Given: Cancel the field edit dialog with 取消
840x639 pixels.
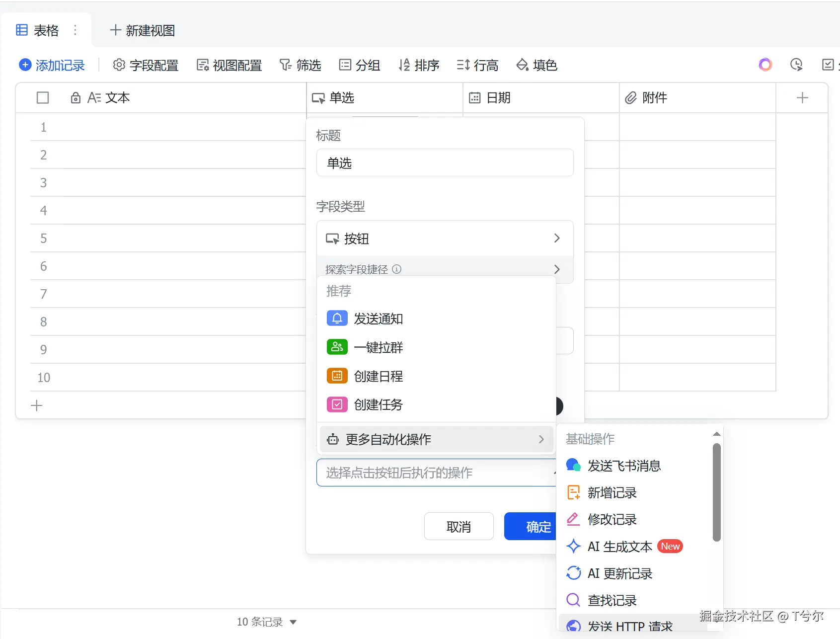Looking at the screenshot, I should coord(459,526).
